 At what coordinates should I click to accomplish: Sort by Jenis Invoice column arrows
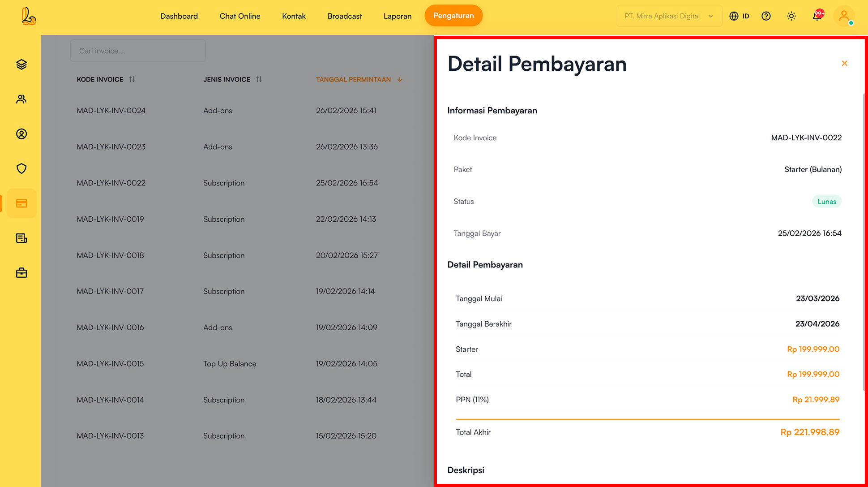[x=259, y=79]
